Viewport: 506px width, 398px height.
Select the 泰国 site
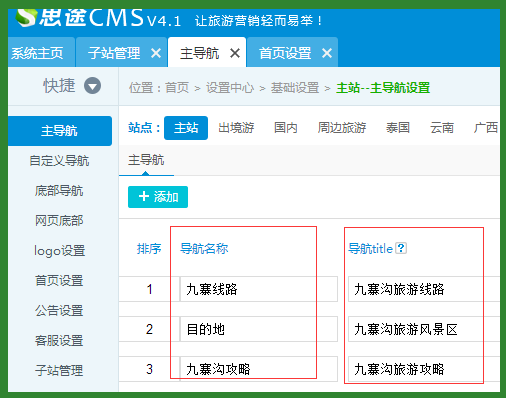pyautogui.click(x=398, y=128)
